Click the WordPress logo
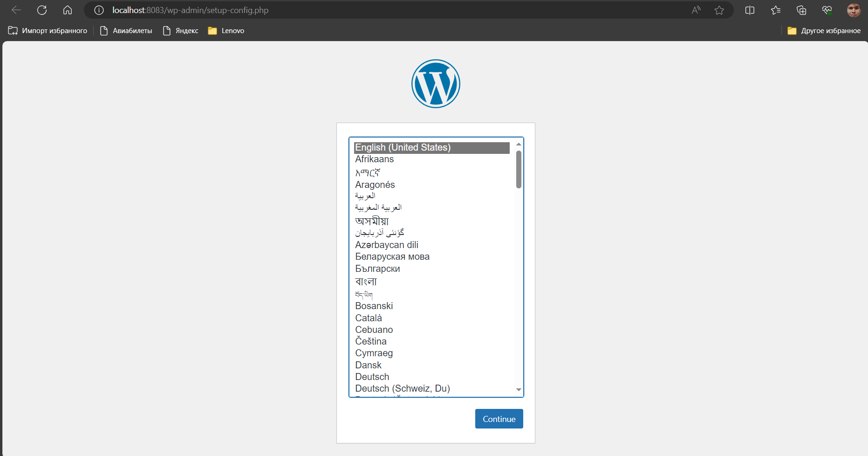868x456 pixels. (436, 83)
